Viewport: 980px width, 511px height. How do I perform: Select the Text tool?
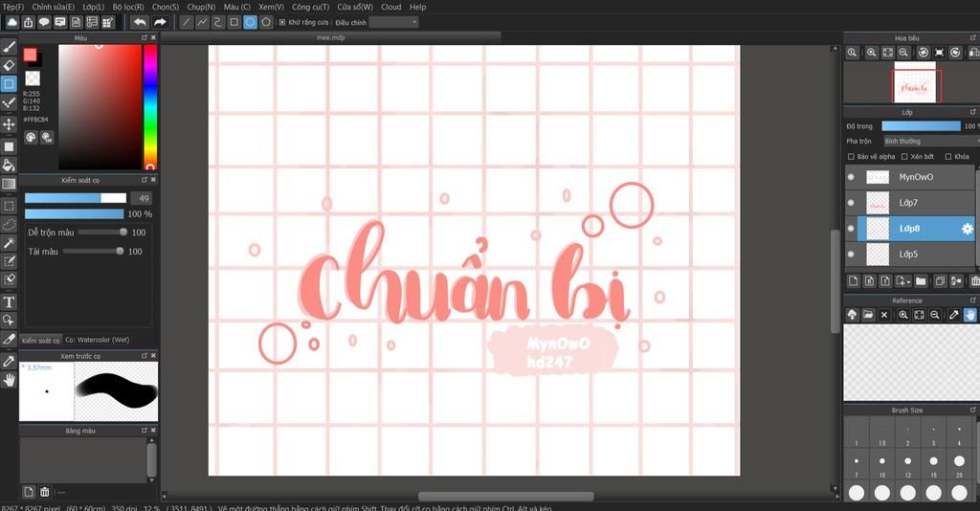(9, 302)
